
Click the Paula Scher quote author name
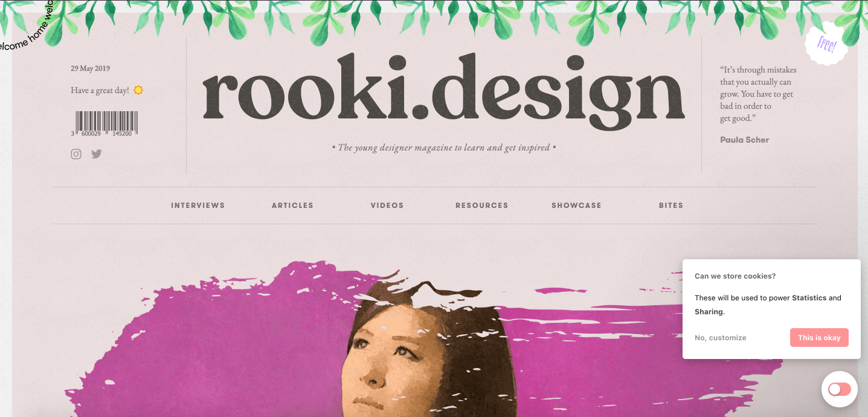coord(744,140)
